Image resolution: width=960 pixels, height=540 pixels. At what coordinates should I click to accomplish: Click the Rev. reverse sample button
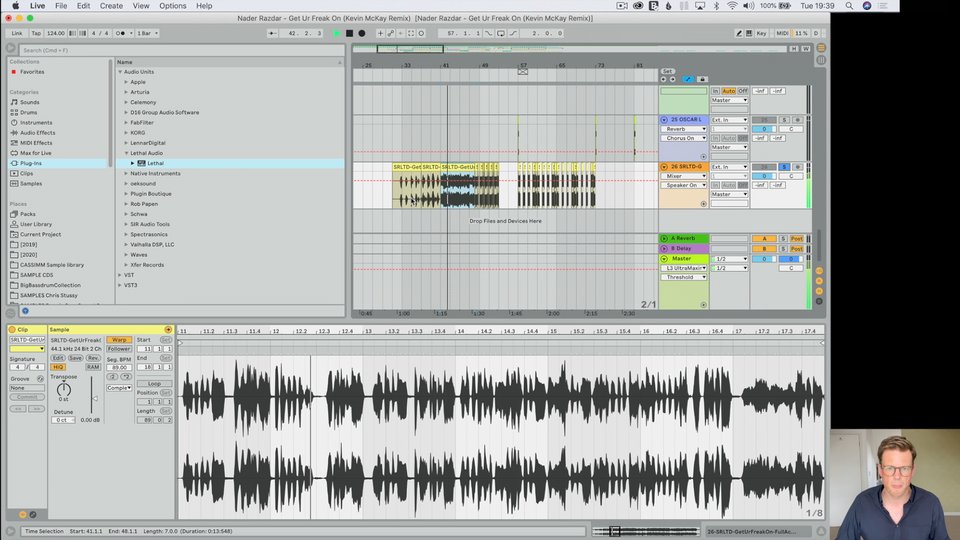[93, 358]
